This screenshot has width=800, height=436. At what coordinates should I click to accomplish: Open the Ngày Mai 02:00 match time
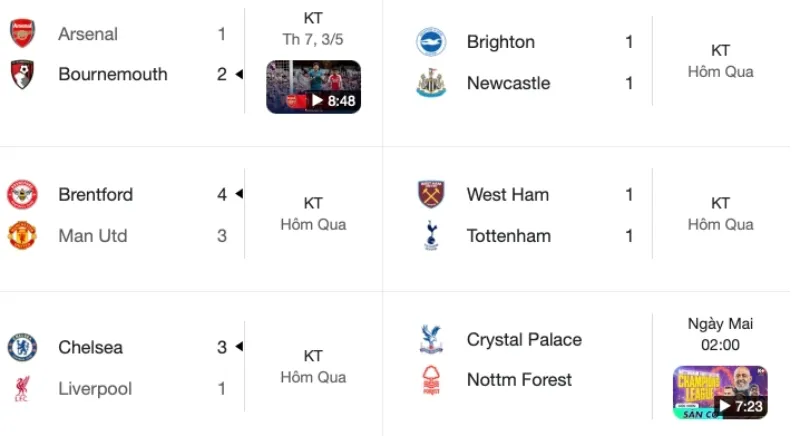tap(720, 334)
